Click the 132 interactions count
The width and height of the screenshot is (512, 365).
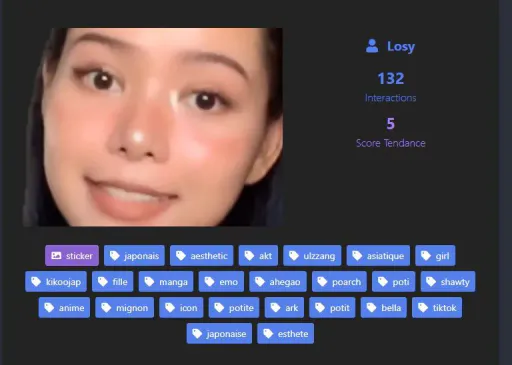pos(391,78)
